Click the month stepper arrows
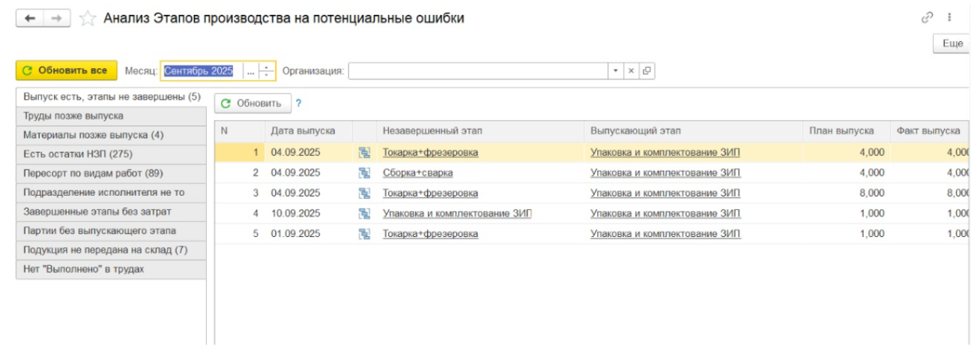 click(x=267, y=71)
